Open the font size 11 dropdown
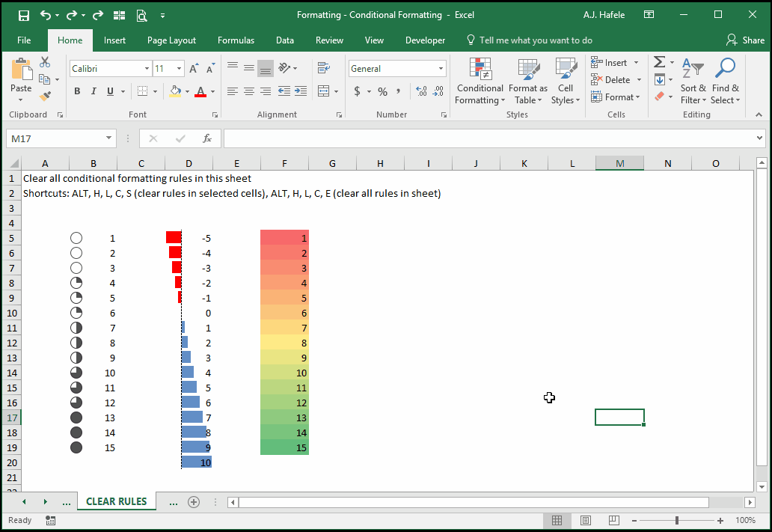The height and width of the screenshot is (532, 772). coord(180,69)
